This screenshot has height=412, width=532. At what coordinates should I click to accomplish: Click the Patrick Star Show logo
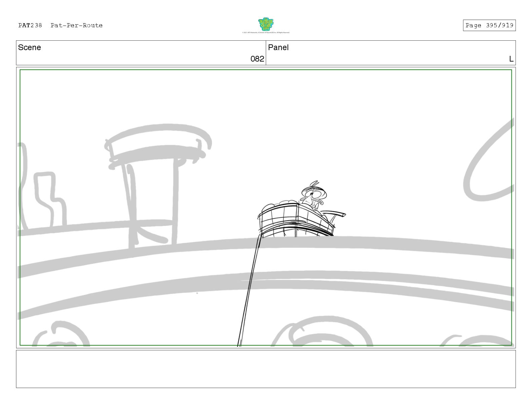266,25
